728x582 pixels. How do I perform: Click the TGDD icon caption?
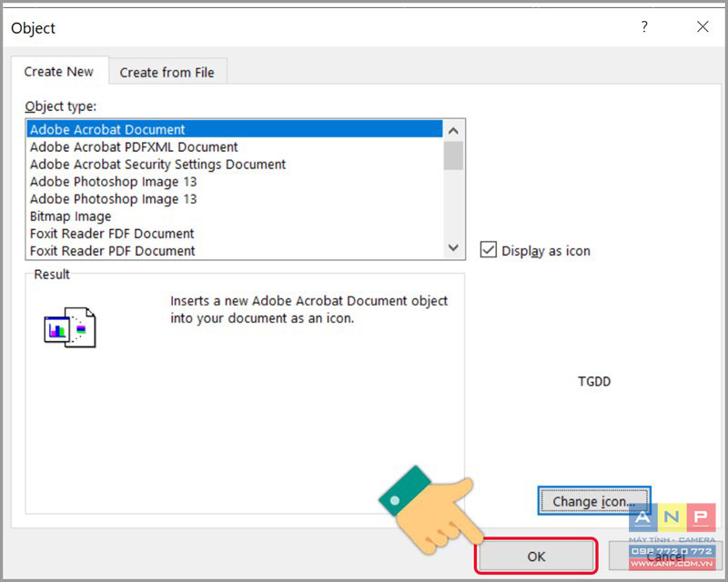pyautogui.click(x=594, y=382)
